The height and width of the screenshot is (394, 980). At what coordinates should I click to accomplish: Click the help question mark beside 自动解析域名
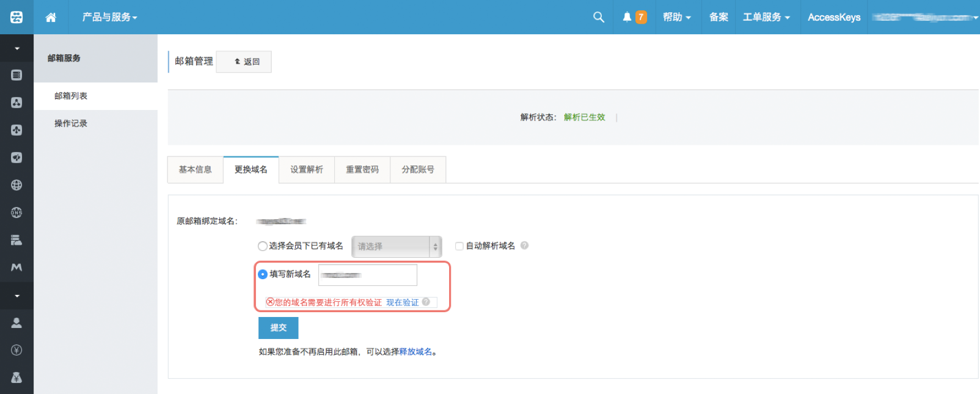524,246
